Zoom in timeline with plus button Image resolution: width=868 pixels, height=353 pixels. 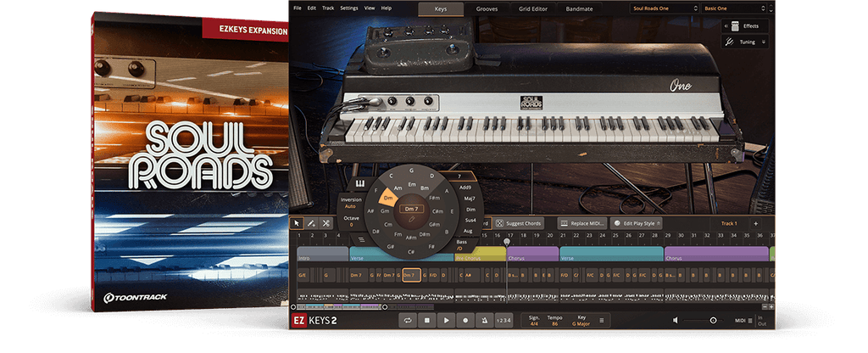[x=771, y=306]
